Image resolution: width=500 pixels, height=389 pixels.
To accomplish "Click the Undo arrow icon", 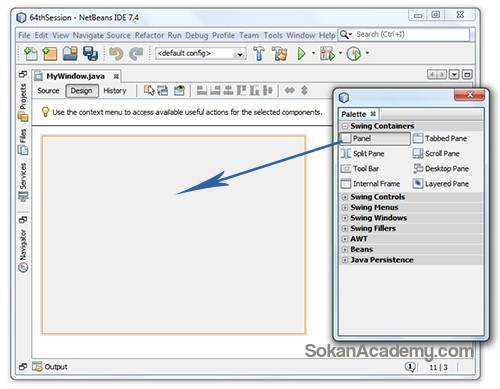I will pyautogui.click(x=116, y=54).
